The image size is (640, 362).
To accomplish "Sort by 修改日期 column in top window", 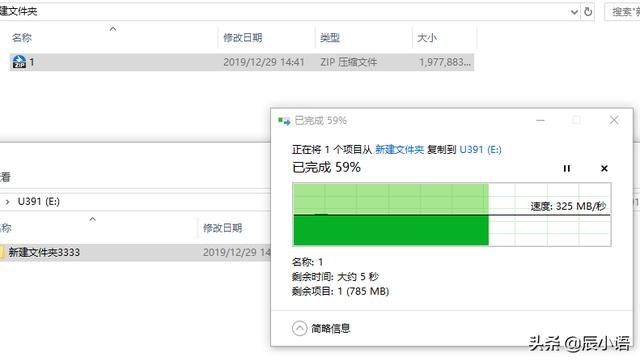I will [242, 38].
